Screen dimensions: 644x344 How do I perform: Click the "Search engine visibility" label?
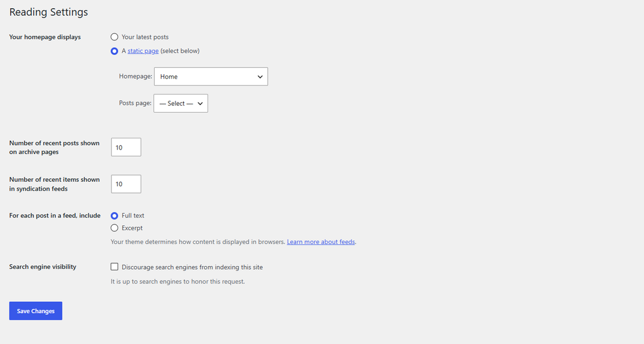[x=43, y=267]
